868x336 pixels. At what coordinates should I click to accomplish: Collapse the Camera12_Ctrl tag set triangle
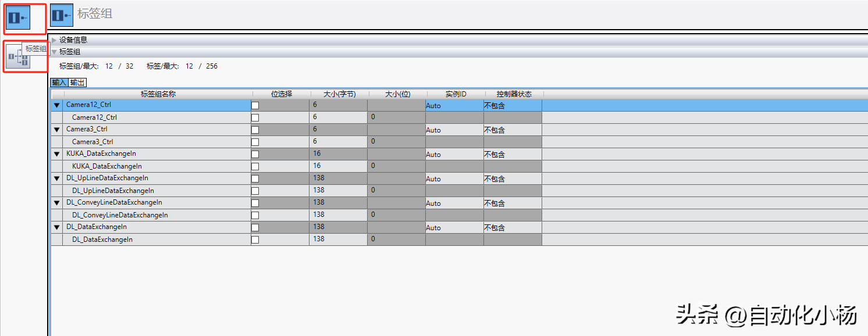tap(57, 105)
